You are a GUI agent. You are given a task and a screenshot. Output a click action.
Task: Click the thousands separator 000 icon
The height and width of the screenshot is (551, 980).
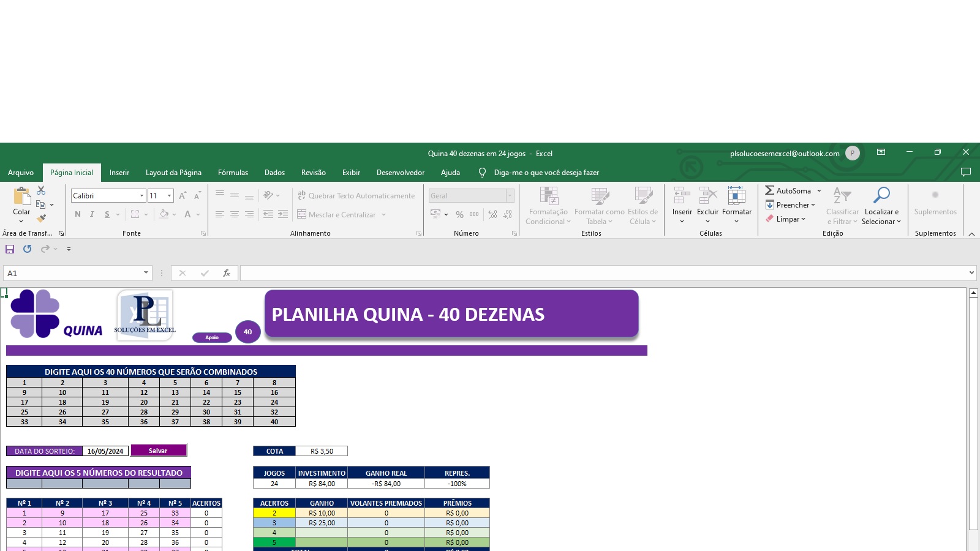474,214
